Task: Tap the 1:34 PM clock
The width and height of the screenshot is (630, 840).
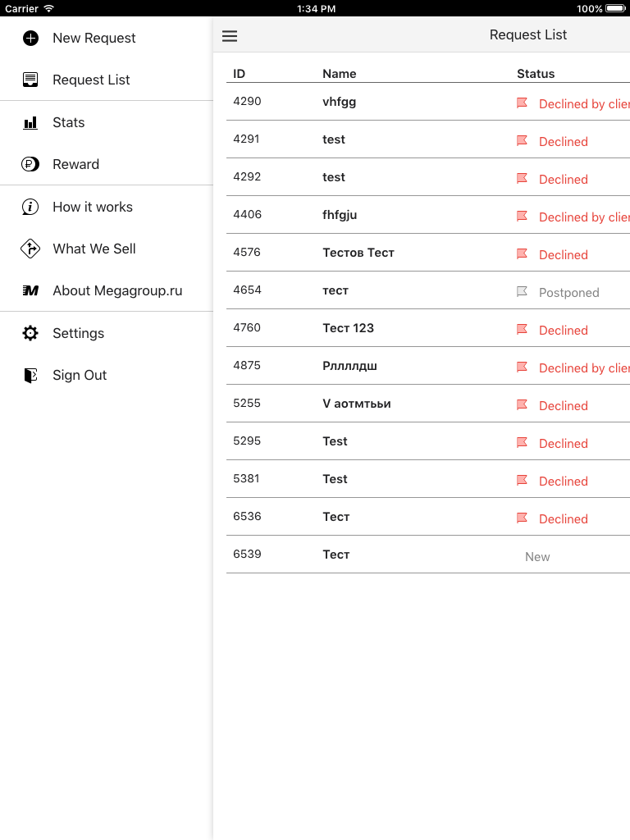Action: click(x=316, y=8)
